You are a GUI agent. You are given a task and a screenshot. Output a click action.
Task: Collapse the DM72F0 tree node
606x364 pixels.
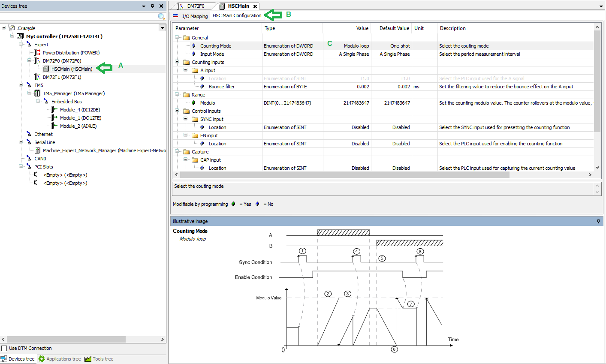click(30, 60)
